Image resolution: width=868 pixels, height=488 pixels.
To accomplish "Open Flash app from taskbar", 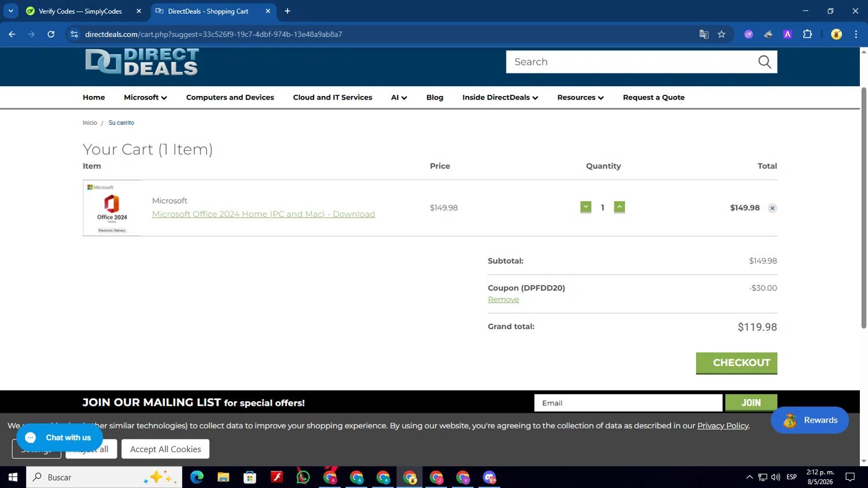I will (x=277, y=477).
